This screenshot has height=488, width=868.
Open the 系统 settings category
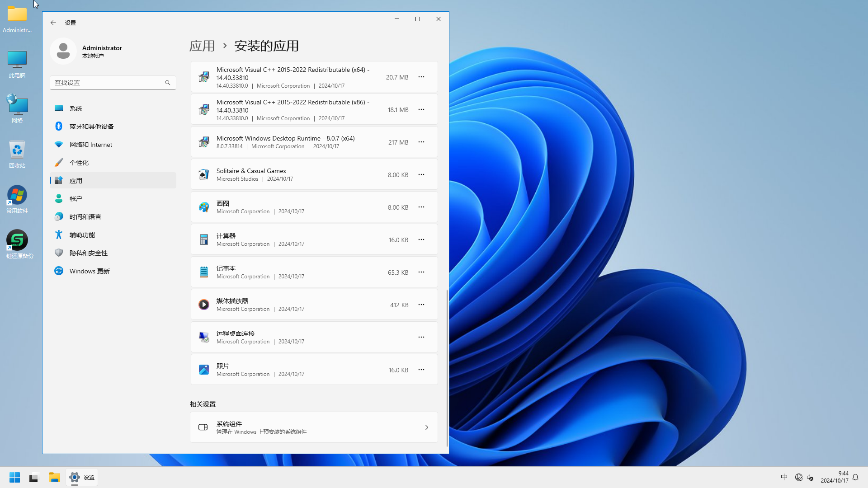pos(113,108)
